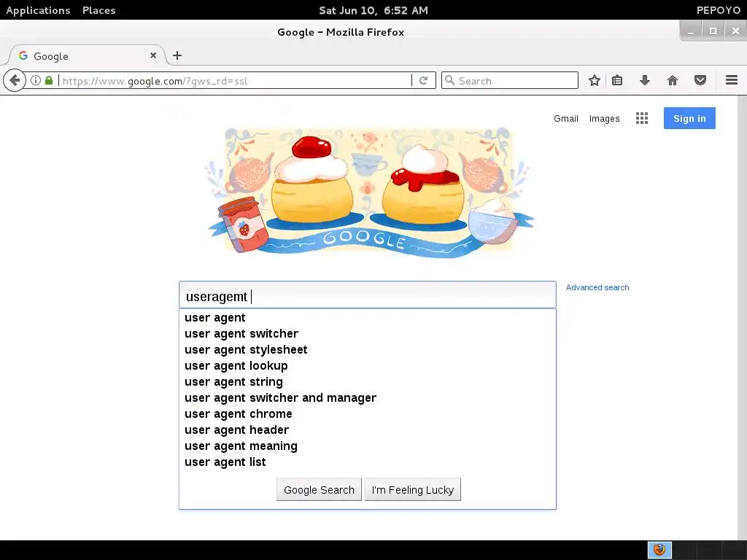This screenshot has width=747, height=560.
Task: Open the PEPOYO user menu
Action: [718, 10]
